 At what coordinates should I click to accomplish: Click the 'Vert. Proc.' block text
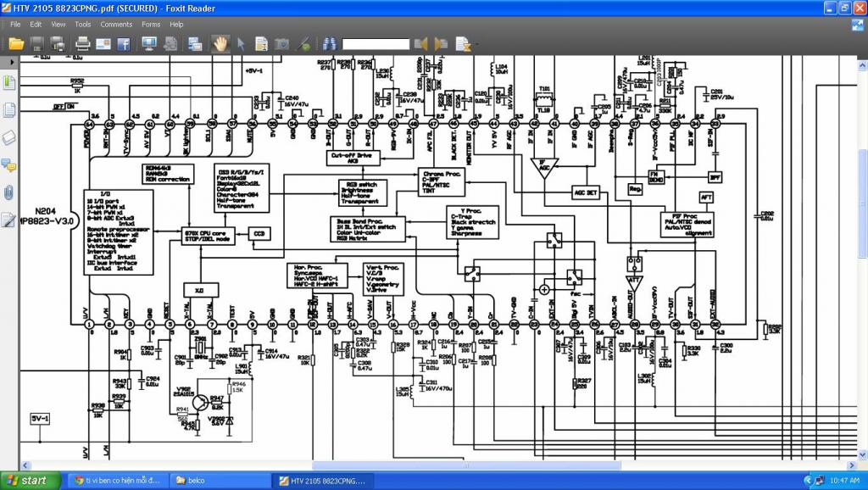(x=382, y=267)
